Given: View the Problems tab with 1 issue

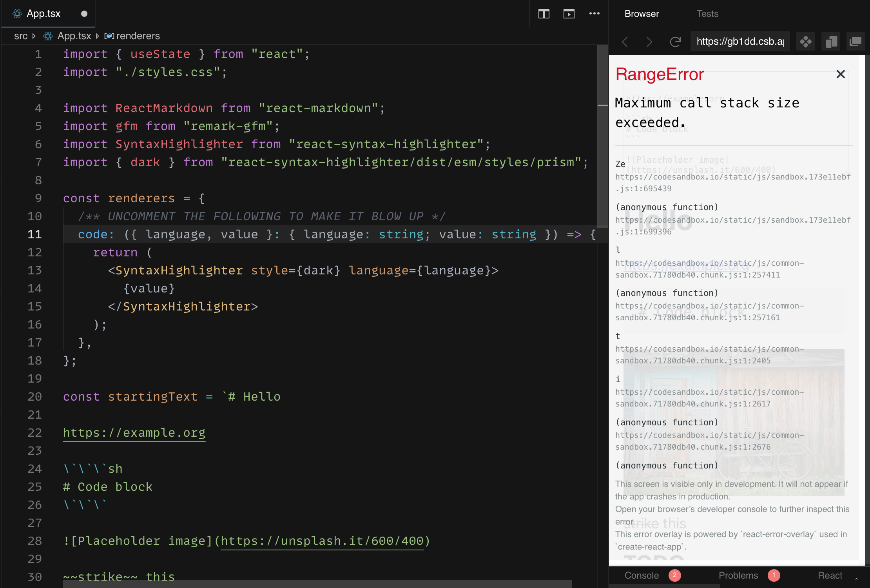Looking at the screenshot, I should (738, 575).
